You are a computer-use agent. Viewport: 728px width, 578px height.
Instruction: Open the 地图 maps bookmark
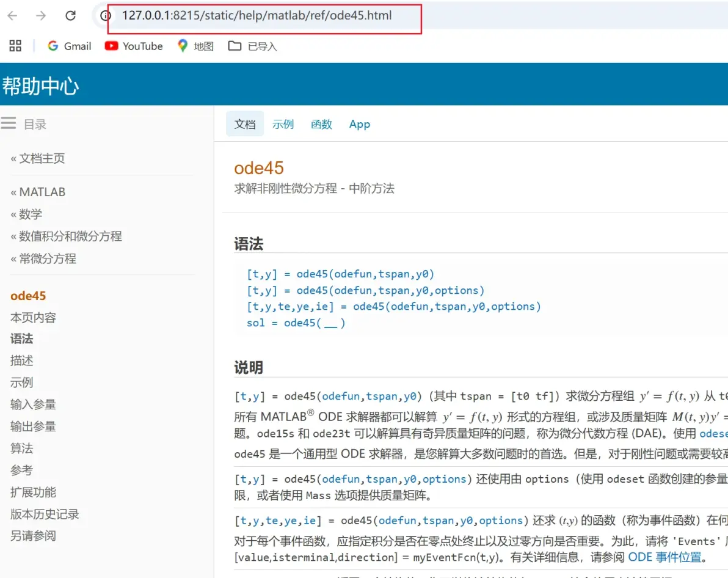click(195, 46)
